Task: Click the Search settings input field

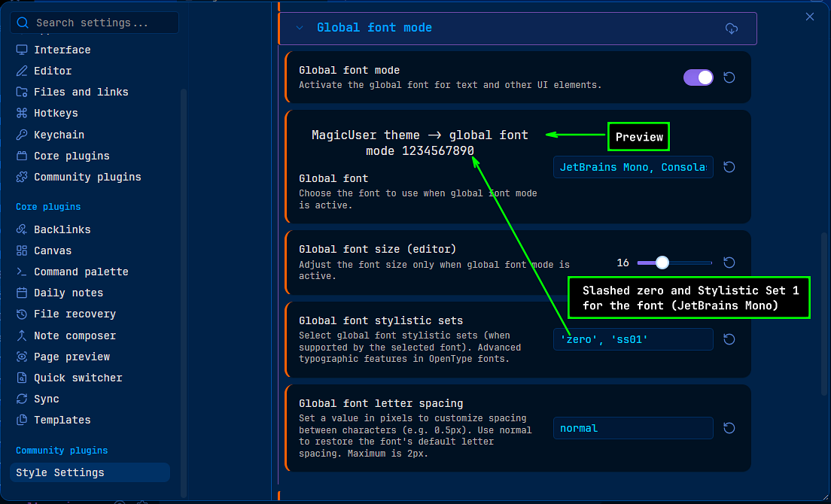Action: 94,23
